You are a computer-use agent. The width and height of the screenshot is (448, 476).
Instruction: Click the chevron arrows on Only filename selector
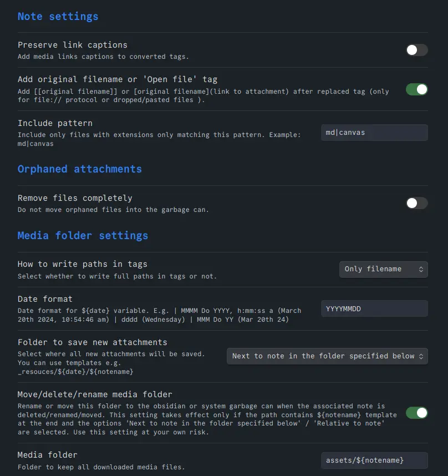421,269
